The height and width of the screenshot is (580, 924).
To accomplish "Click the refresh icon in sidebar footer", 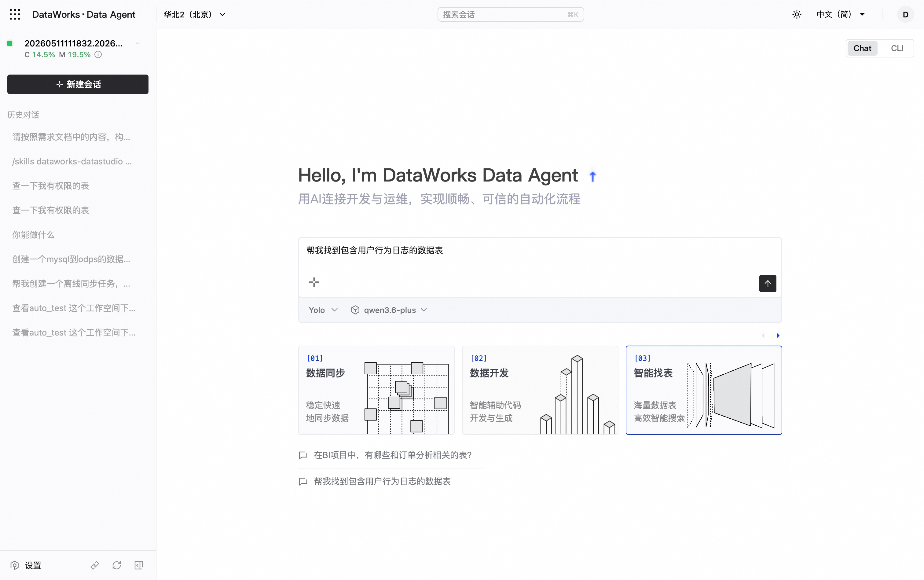I will pos(117,565).
